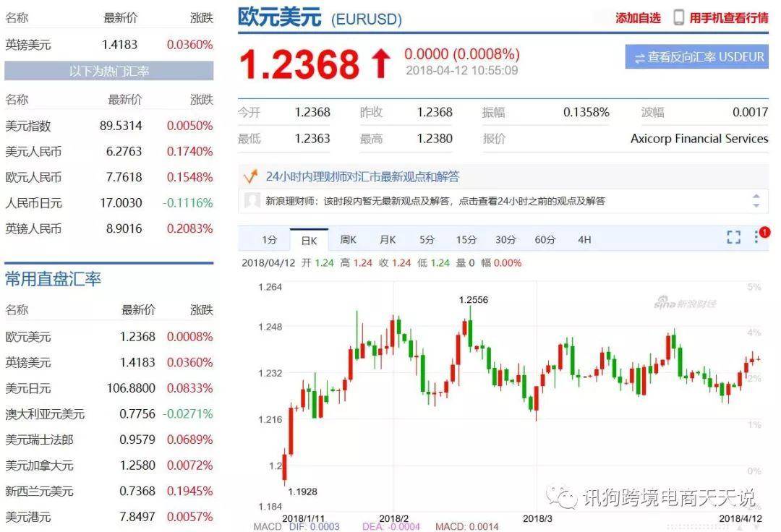Open 美元瑞士法郎 rate row
Screen dimensions: 781x532
pyautogui.click(x=109, y=440)
